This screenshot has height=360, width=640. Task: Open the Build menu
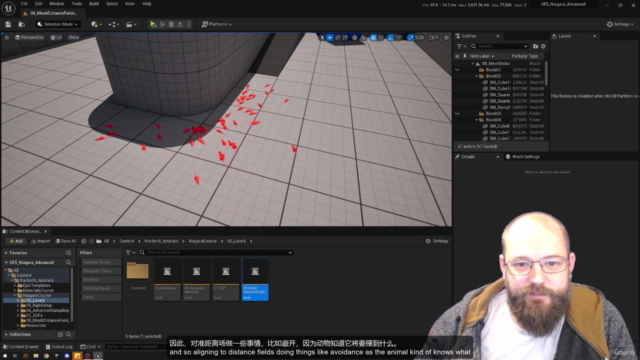click(94, 4)
